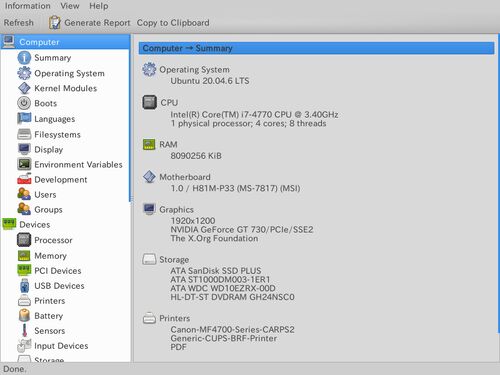Screen dimensions: 500x375
Task: Open the Sensors entry
Action: click(x=50, y=331)
